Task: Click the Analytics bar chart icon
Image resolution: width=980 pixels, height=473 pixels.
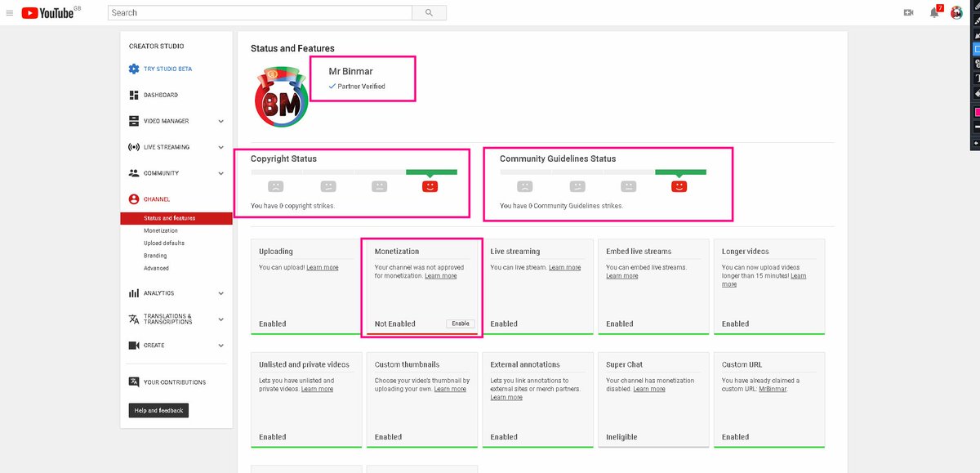Action: 134,293
